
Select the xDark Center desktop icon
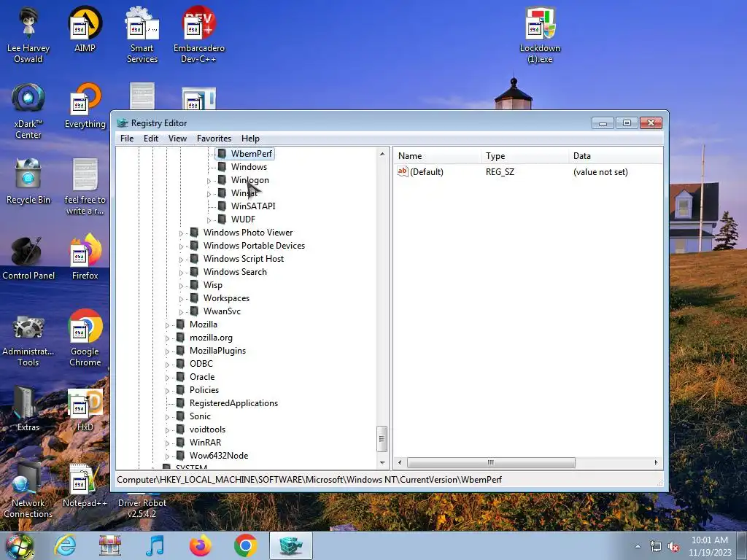click(28, 111)
